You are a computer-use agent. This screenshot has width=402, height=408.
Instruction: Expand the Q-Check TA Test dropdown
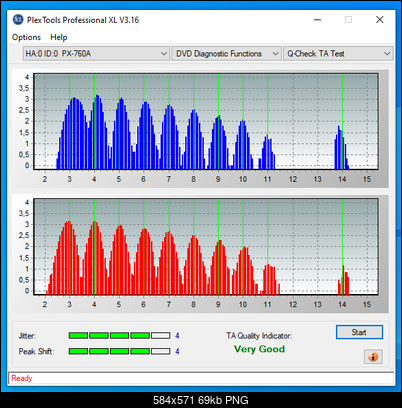(x=338, y=54)
